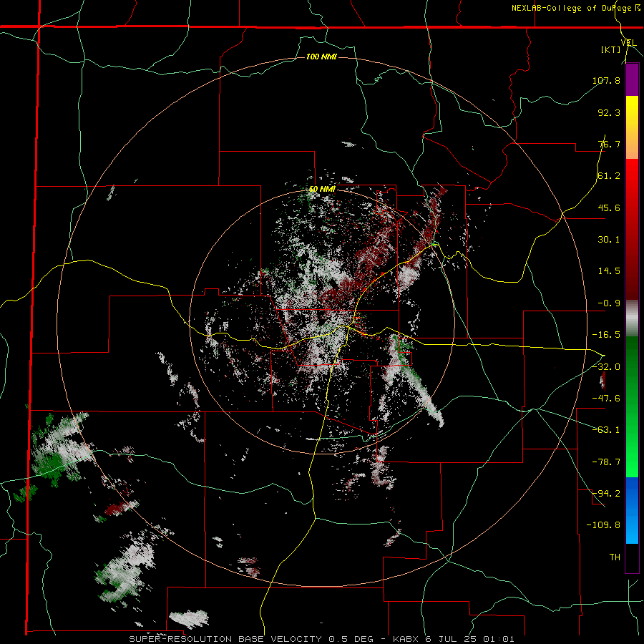Click the -78.7 velocity scale value

606,462
